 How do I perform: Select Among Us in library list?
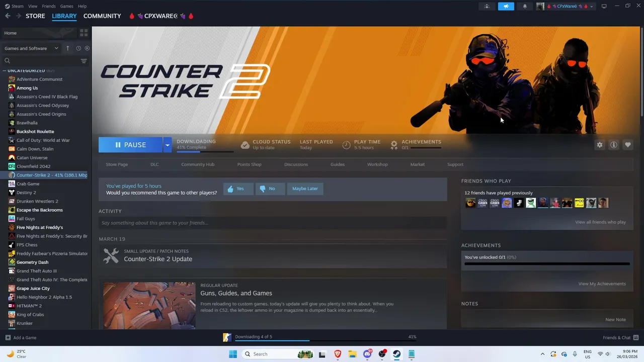(27, 88)
